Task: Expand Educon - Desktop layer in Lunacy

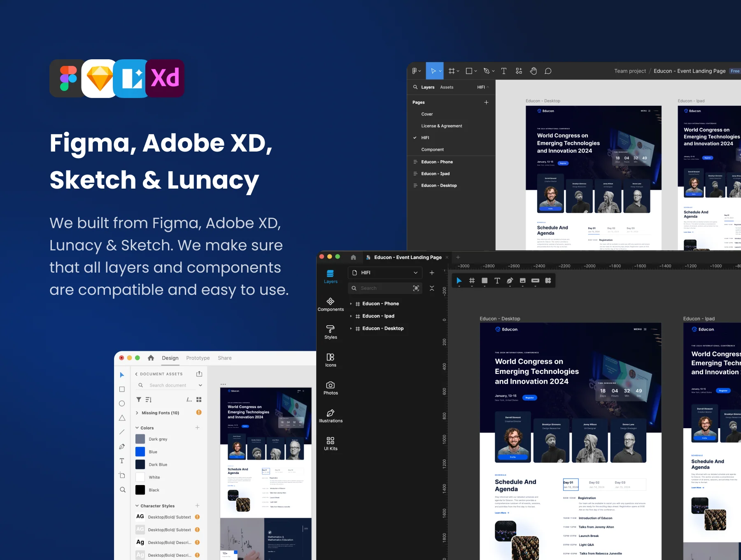Action: point(351,329)
